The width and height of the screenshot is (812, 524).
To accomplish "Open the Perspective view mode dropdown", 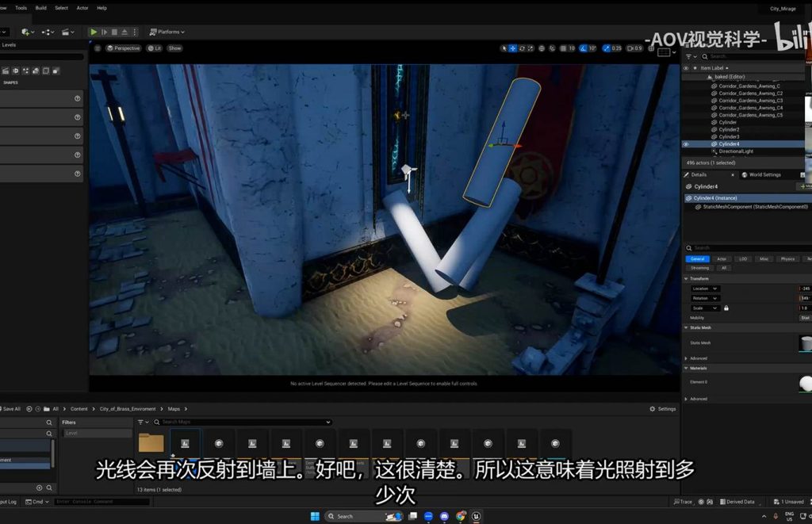I will tap(123, 48).
